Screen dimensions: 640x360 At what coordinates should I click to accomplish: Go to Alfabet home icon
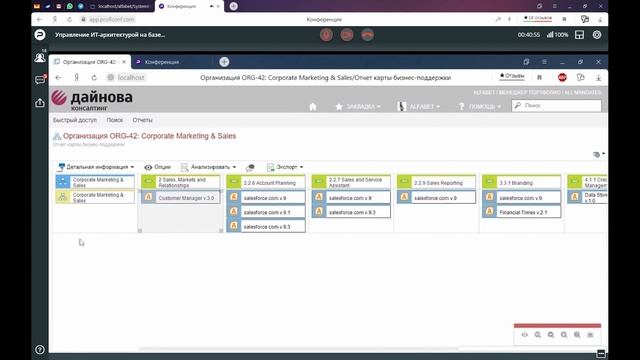(313, 107)
